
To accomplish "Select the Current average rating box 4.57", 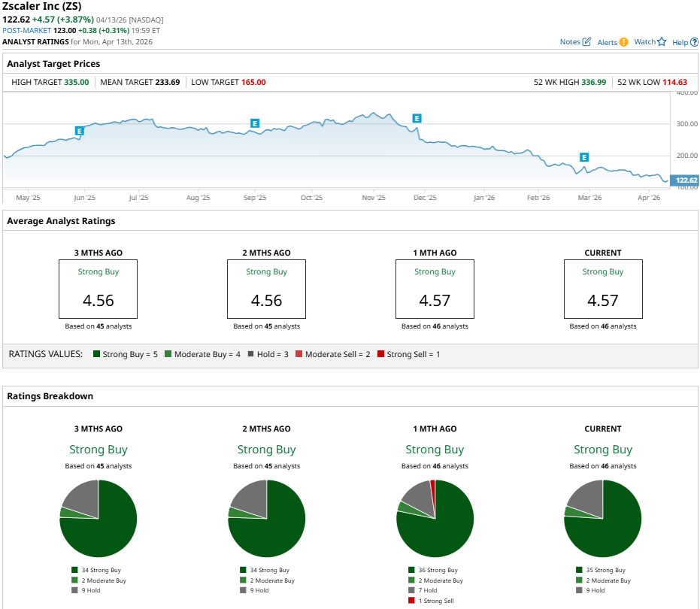I will [x=603, y=289].
